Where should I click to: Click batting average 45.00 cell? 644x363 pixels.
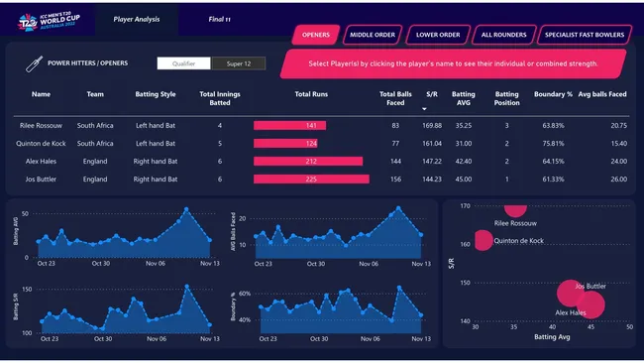tap(464, 180)
